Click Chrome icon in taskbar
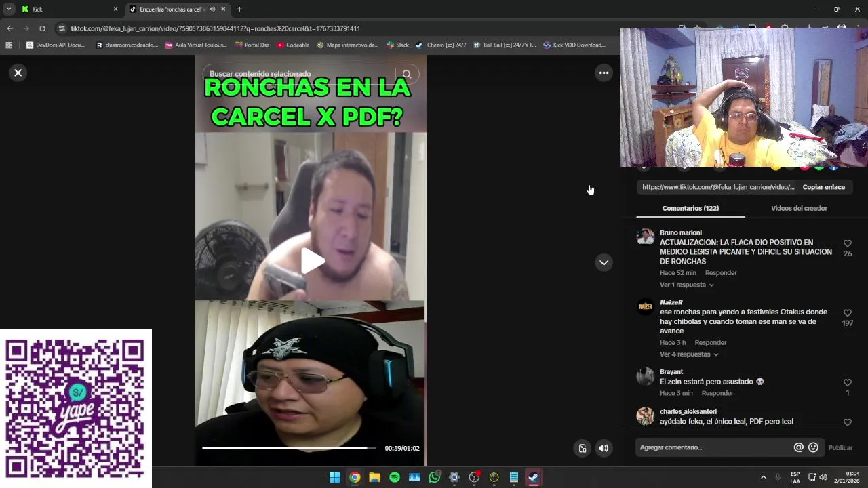Screen dimensions: 868x488 pyautogui.click(x=355, y=477)
